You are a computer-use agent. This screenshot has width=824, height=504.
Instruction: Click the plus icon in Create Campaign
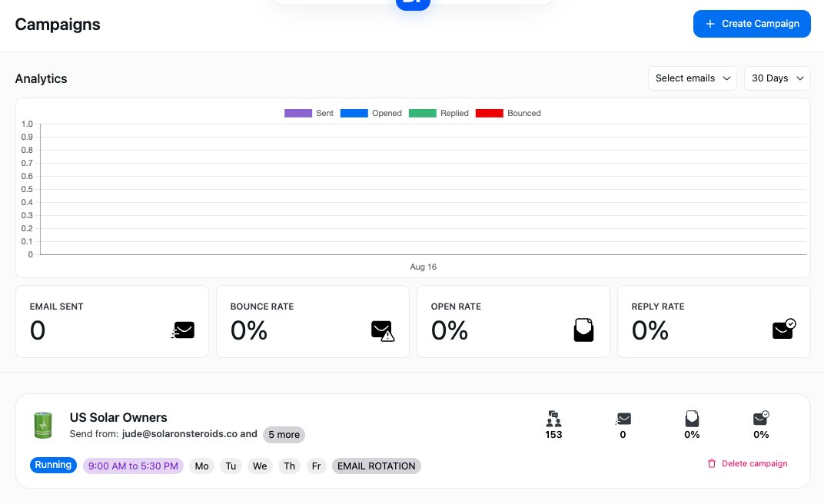710,24
